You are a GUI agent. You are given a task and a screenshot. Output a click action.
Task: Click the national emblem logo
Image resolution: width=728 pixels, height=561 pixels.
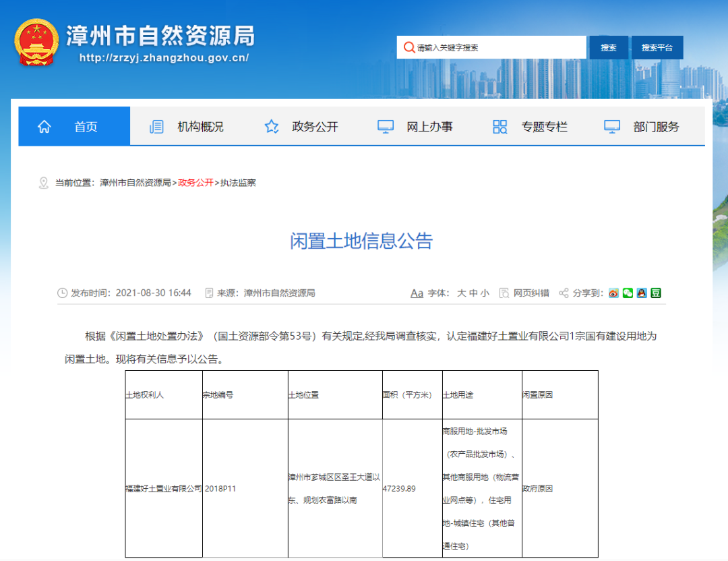[x=36, y=42]
